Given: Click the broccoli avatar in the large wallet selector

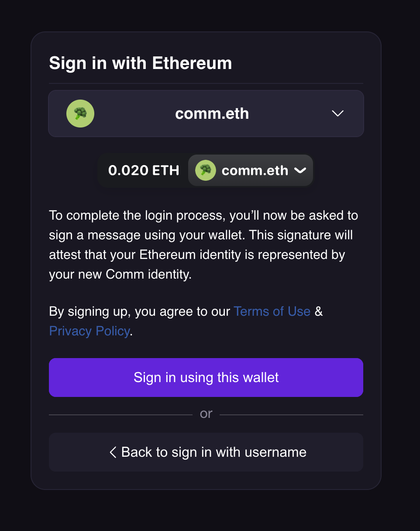Looking at the screenshot, I should pyautogui.click(x=80, y=114).
